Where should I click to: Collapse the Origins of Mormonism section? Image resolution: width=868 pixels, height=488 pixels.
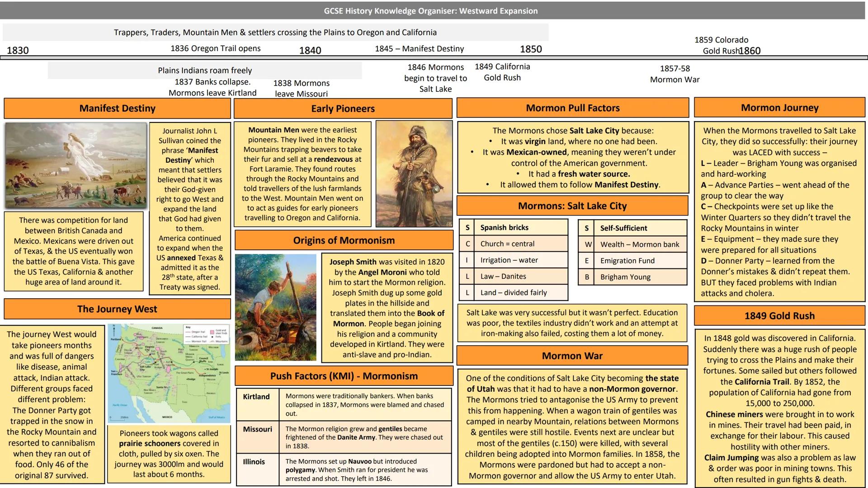click(343, 240)
